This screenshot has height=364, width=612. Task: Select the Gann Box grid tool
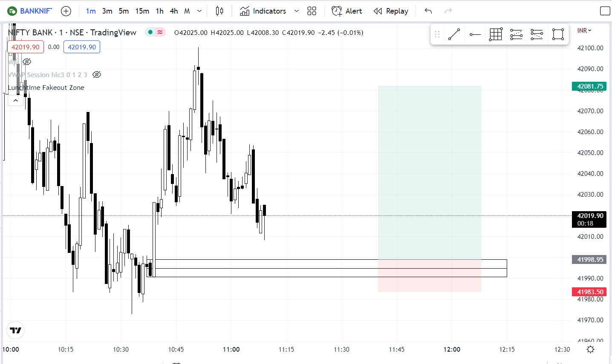[x=495, y=34]
